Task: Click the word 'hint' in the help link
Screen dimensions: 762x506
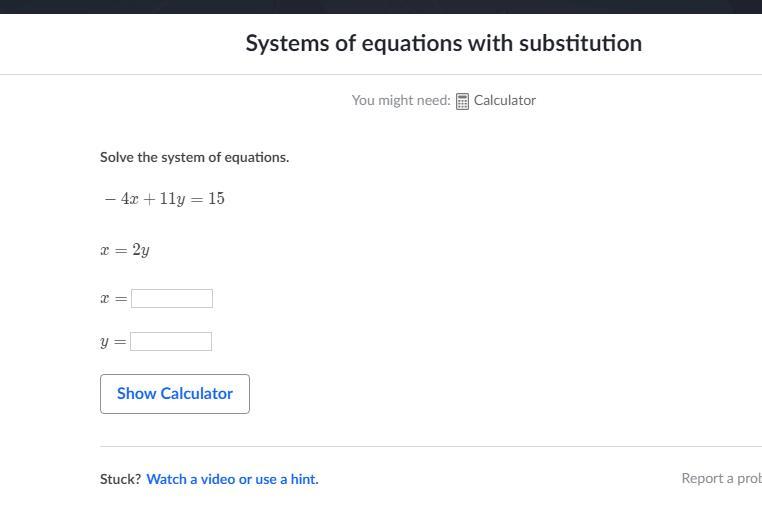Action: tap(303, 479)
